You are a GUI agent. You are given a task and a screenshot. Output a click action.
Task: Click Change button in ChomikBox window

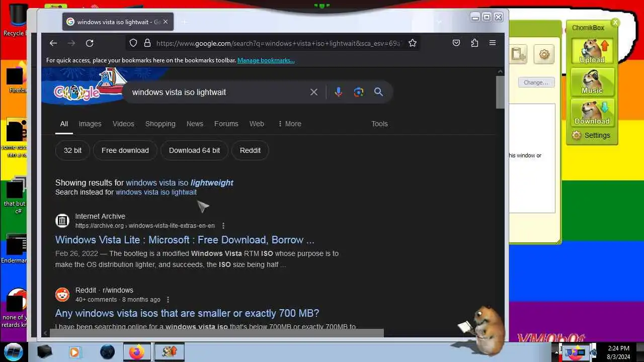coord(536,82)
